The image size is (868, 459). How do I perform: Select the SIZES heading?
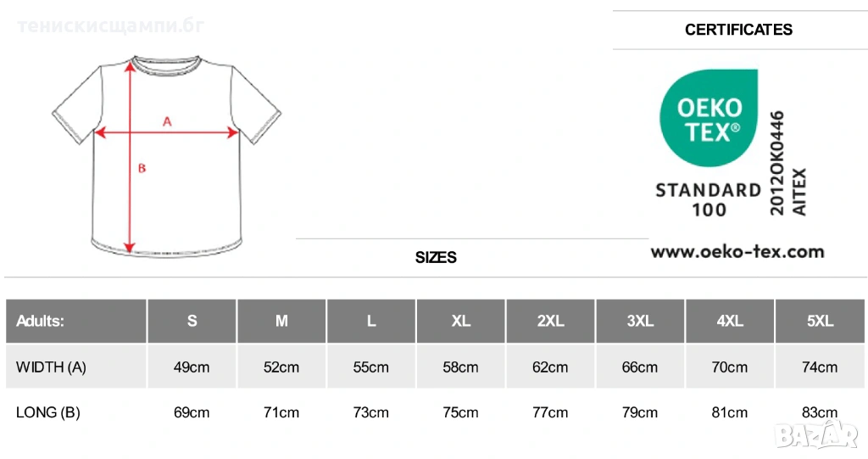click(x=436, y=257)
